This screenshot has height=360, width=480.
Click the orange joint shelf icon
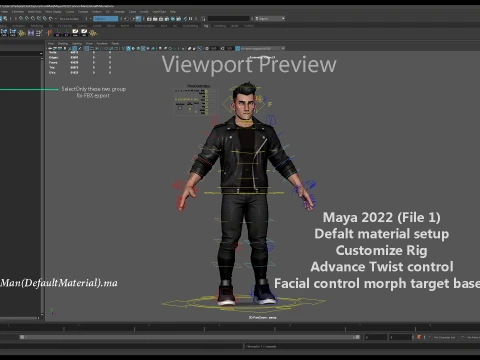pos(49,33)
